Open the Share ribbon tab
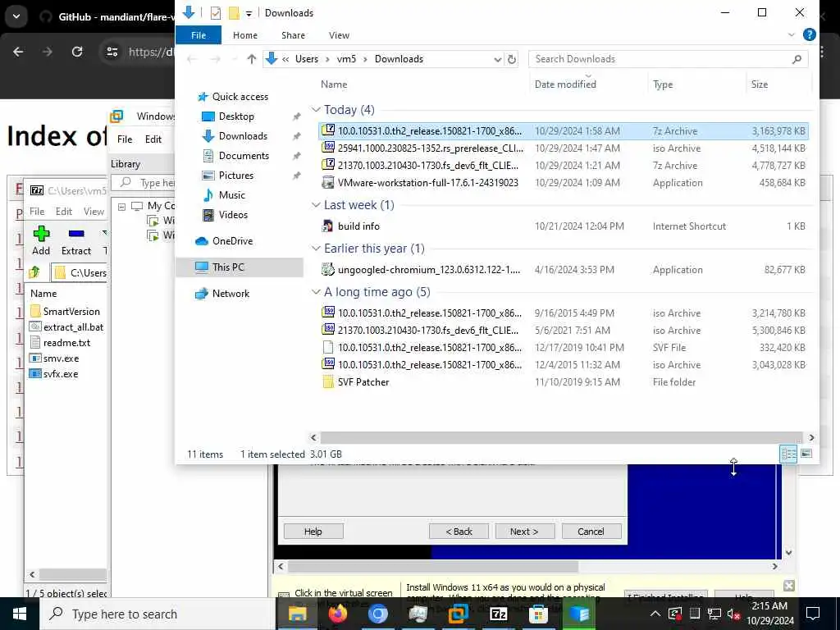The width and height of the screenshot is (840, 630). pyautogui.click(x=293, y=35)
